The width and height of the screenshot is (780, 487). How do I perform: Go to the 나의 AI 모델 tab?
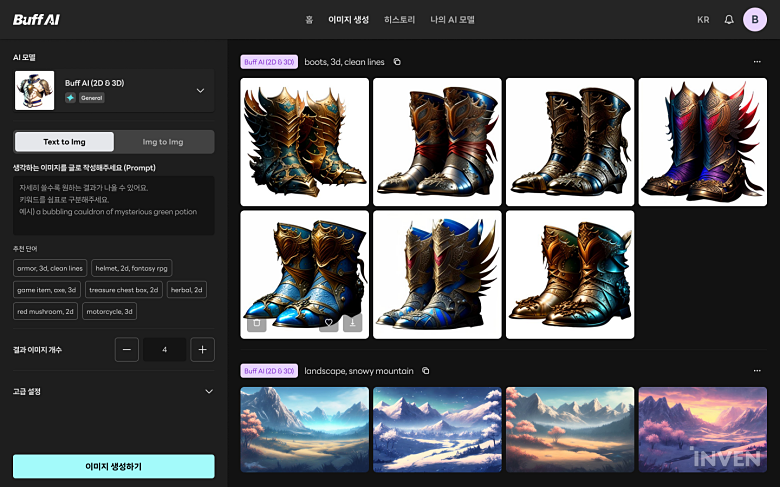point(453,19)
